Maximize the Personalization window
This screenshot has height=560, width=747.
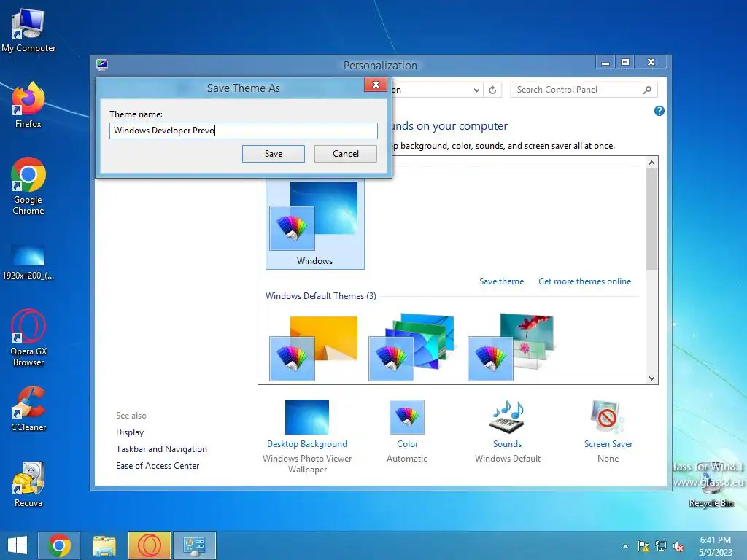625,63
